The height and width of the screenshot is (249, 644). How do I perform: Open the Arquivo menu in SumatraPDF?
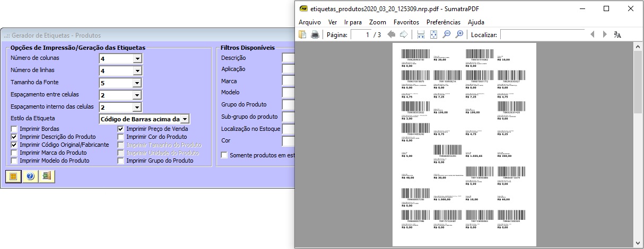coord(310,22)
